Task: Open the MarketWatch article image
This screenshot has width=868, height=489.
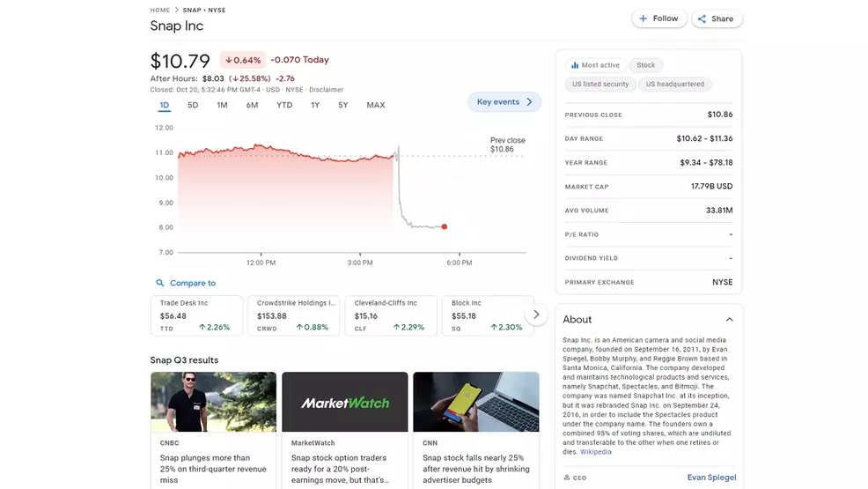Action: point(344,401)
